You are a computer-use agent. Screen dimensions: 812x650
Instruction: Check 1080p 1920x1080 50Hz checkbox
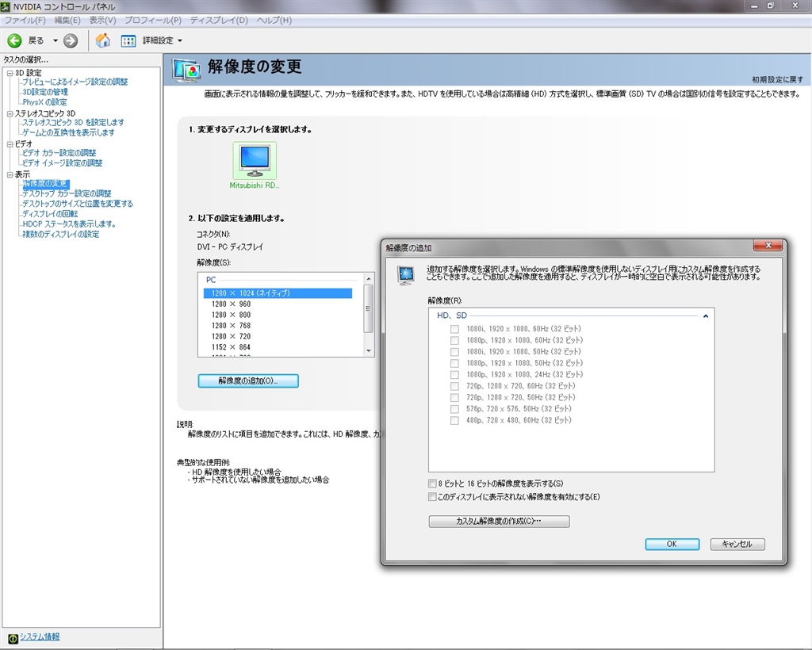(454, 363)
